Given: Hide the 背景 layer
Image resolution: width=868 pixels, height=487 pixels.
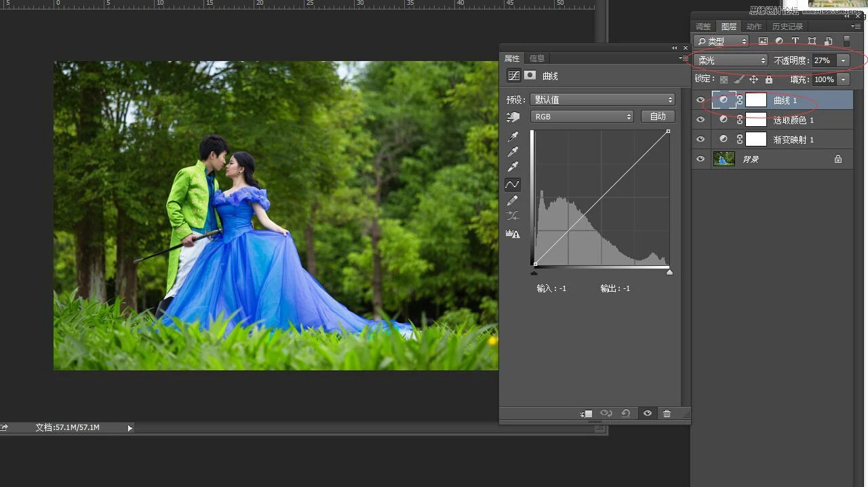Looking at the screenshot, I should point(701,159).
